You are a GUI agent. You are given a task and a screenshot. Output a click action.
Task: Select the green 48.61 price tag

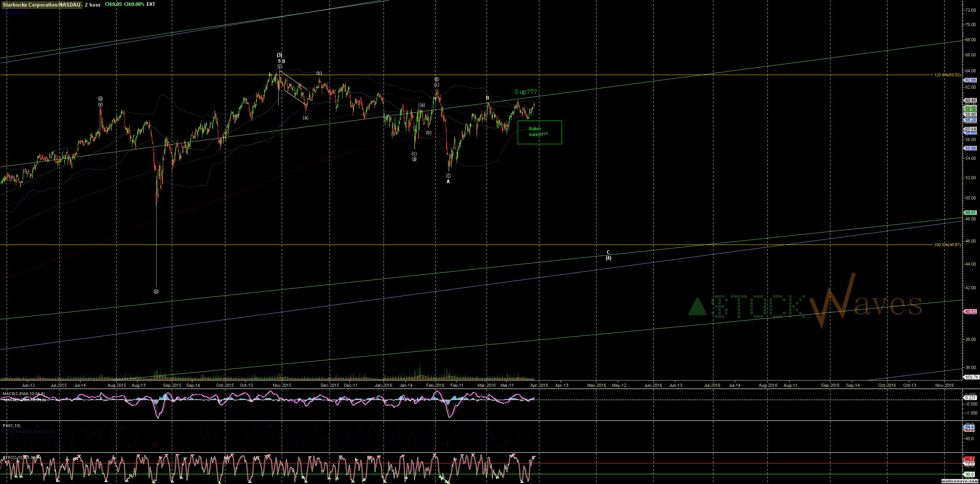coord(970,213)
